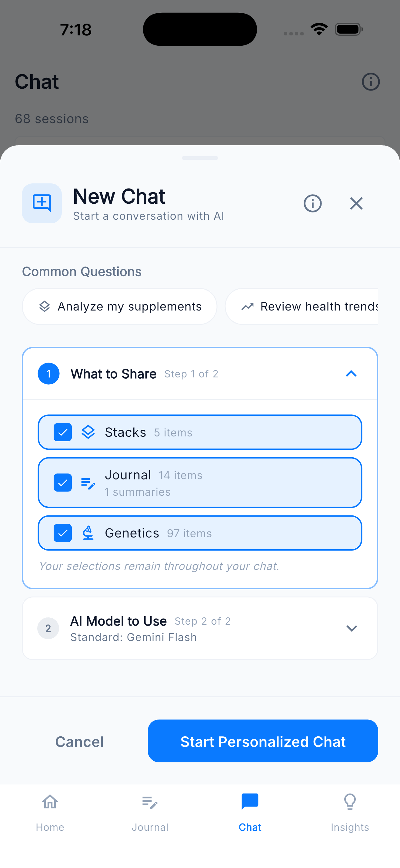Uncheck the Stacks checkbox
The height and width of the screenshot is (868, 400).
(62, 432)
